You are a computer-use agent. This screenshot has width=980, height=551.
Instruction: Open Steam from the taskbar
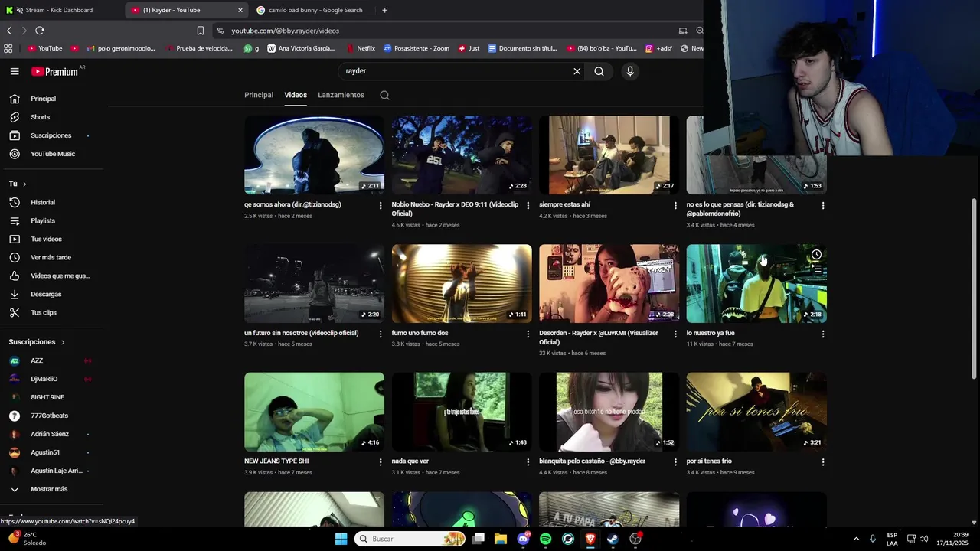[612, 539]
